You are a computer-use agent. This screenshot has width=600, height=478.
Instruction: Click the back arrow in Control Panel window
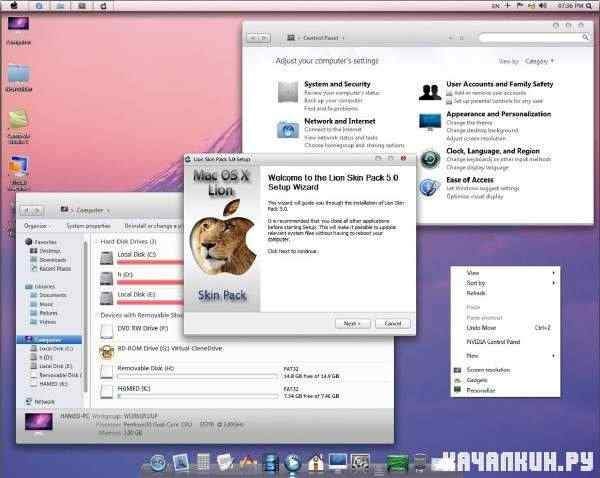coord(253,38)
